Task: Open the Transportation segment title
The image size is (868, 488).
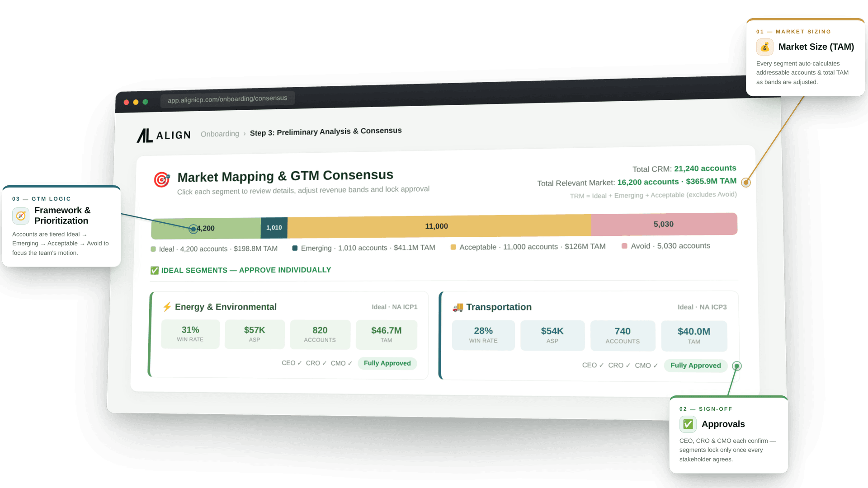Action: 499,307
